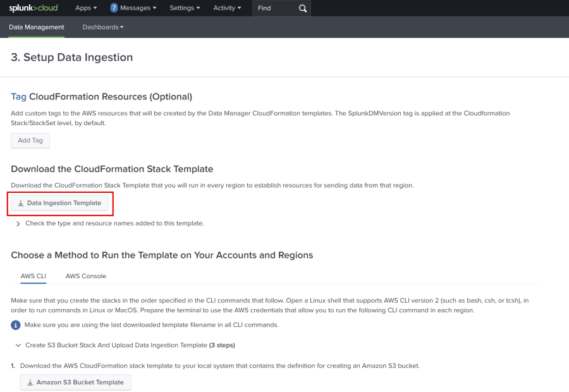Click the Add Tag button
This screenshot has height=392, width=569.
30,140
